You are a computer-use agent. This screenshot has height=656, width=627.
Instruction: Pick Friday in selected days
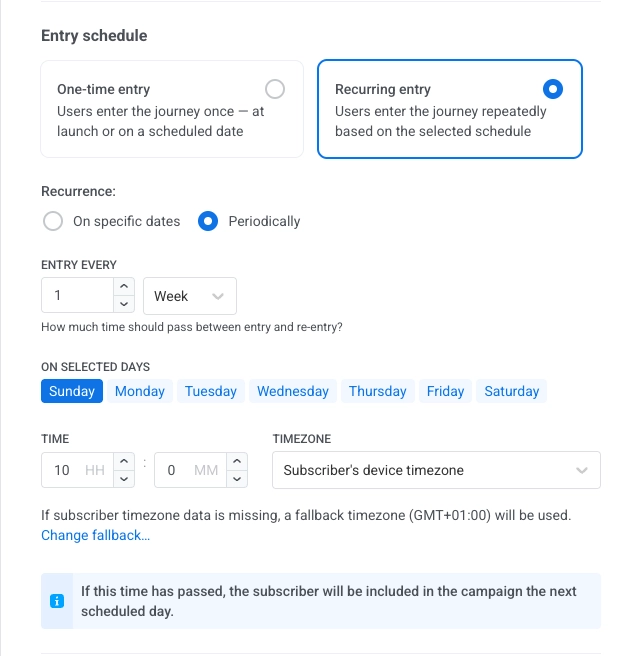point(445,391)
